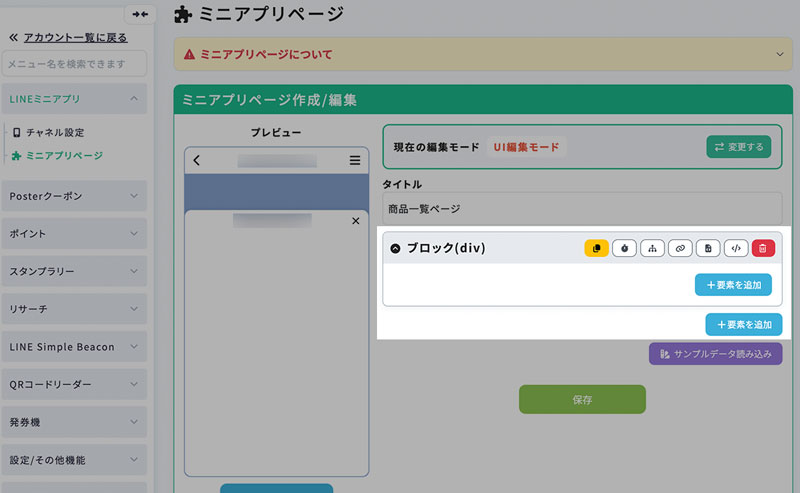Click the back arrow in the phone preview

197,160
